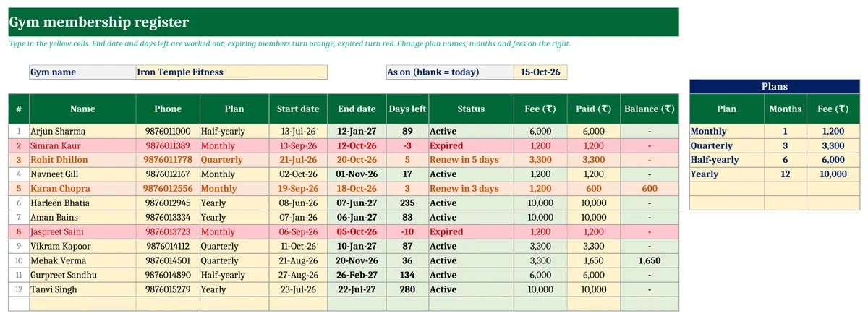Click the 'Phone' column header
The image size is (868, 319).
pos(168,109)
